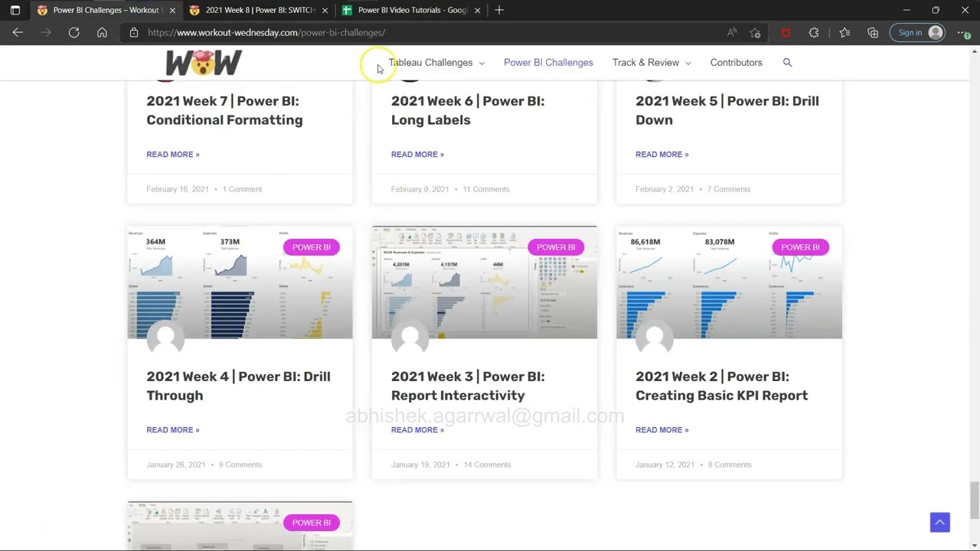Click the author avatar on Week 2 card
The width and height of the screenshot is (980, 551).
[x=655, y=338]
